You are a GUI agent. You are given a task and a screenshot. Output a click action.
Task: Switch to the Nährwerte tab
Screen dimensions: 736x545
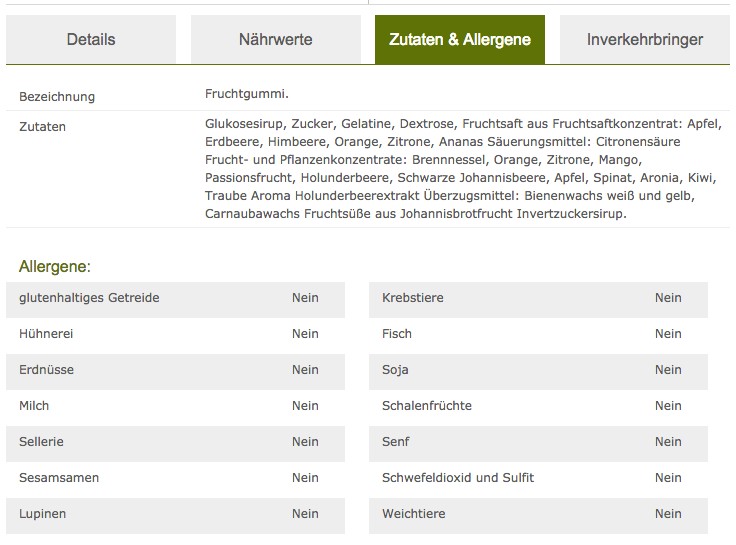(275, 40)
